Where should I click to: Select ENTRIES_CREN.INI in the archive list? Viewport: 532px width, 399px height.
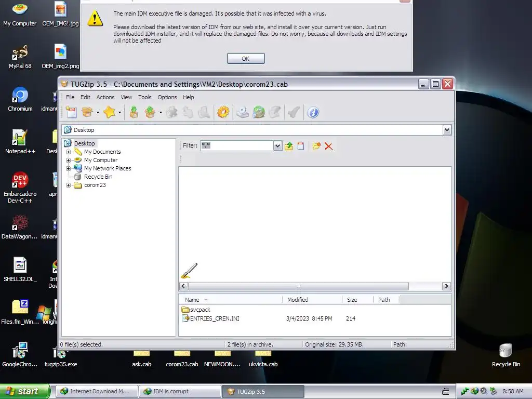211,318
